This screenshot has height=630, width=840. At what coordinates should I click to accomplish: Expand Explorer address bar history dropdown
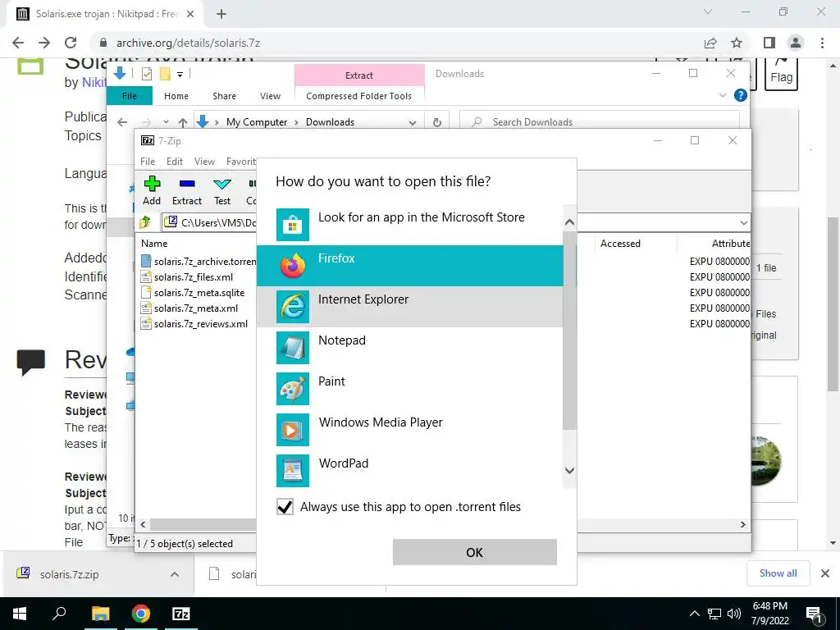click(x=412, y=122)
